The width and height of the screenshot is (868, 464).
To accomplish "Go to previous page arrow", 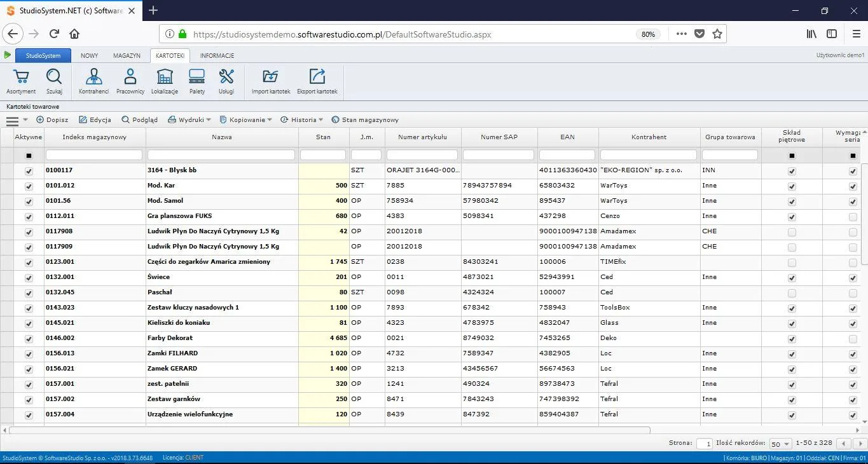I will 844,444.
